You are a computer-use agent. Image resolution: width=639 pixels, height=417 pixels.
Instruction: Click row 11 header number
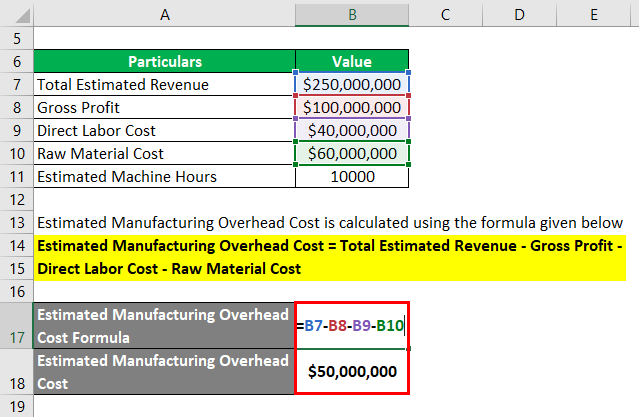pyautogui.click(x=15, y=176)
